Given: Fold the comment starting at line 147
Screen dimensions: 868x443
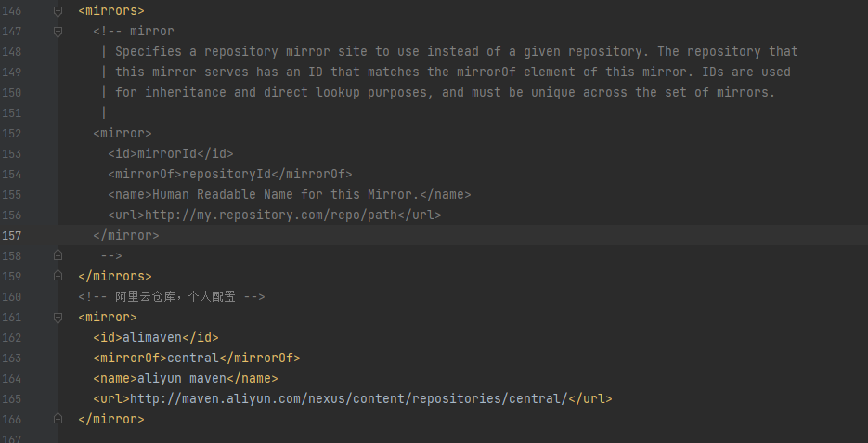Looking at the screenshot, I should [x=58, y=31].
